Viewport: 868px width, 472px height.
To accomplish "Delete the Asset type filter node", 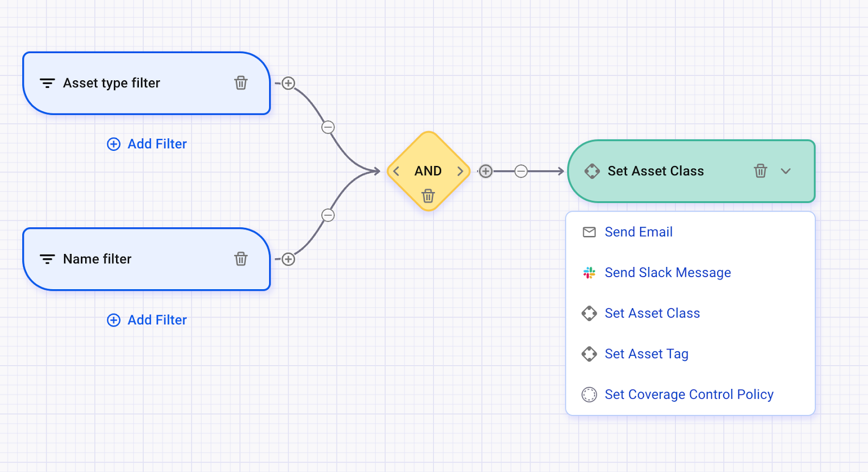I will pos(241,83).
